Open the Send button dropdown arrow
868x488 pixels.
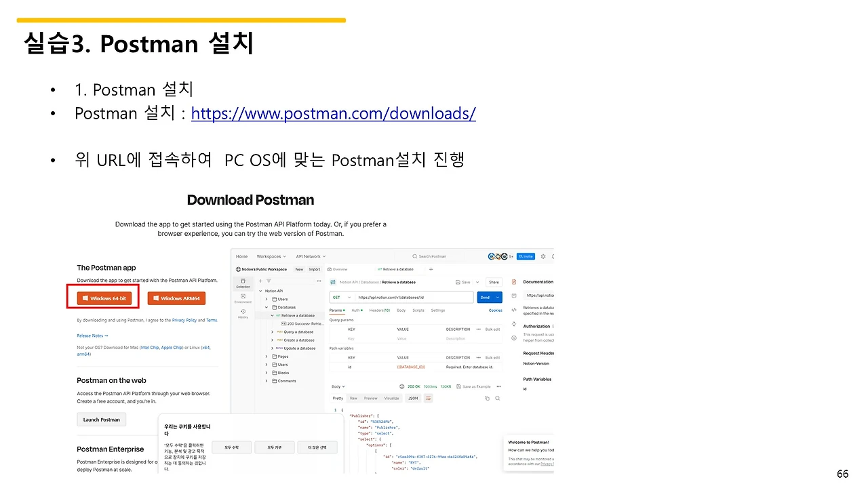click(x=498, y=298)
